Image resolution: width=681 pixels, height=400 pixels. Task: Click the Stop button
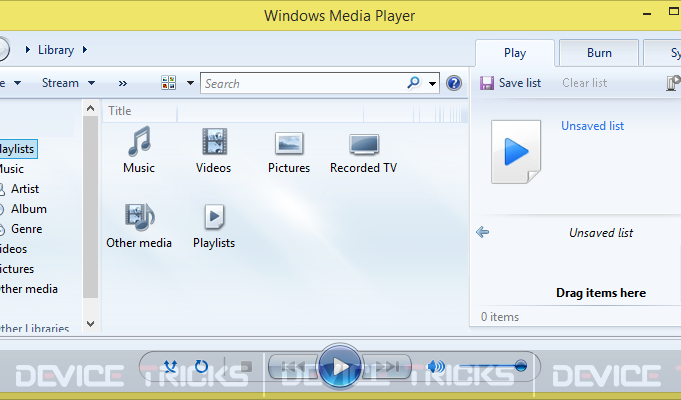pyautogui.click(x=246, y=367)
